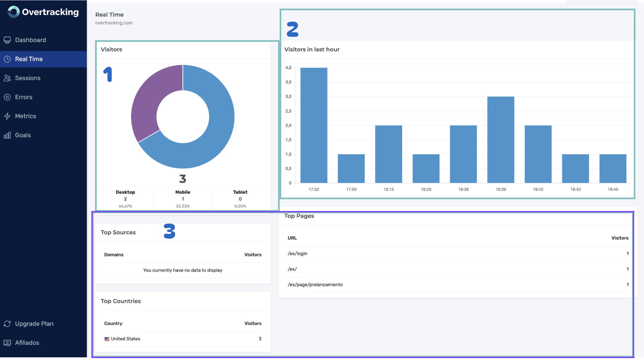Click the '33.33%' mobile percentage
The width and height of the screenshot is (644, 360).
tap(183, 206)
